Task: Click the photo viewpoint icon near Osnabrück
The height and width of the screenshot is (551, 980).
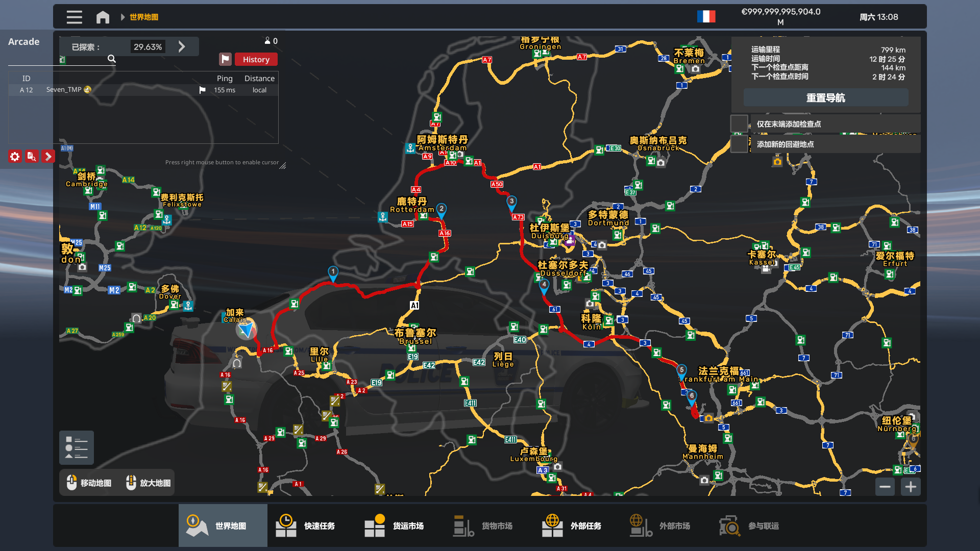Action: pos(660,162)
